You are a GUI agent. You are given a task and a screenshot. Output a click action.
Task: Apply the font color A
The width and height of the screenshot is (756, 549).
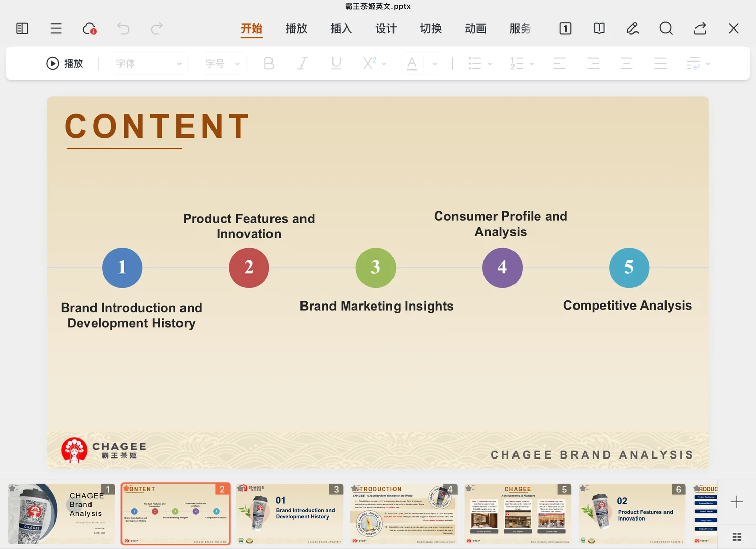click(x=412, y=64)
